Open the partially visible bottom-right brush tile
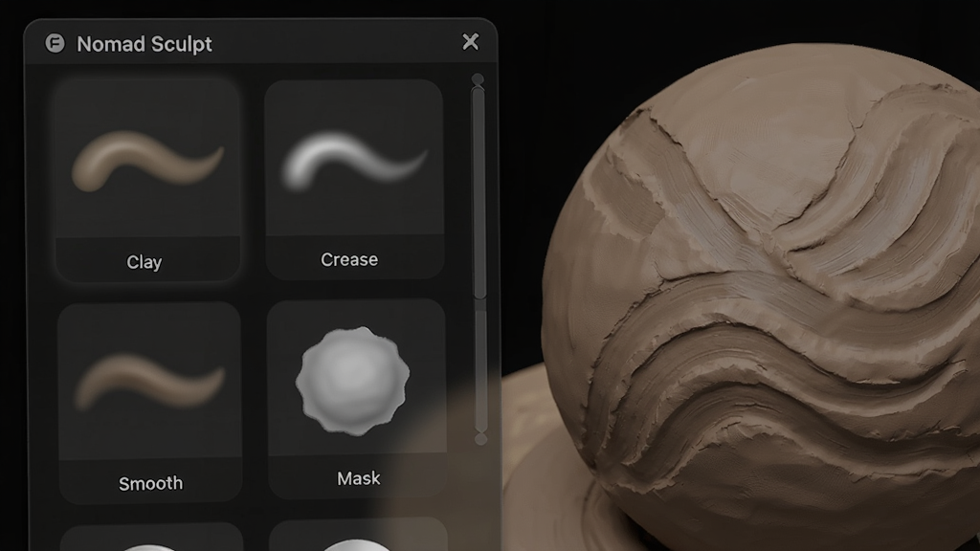The height and width of the screenshot is (551, 980). [x=358, y=536]
